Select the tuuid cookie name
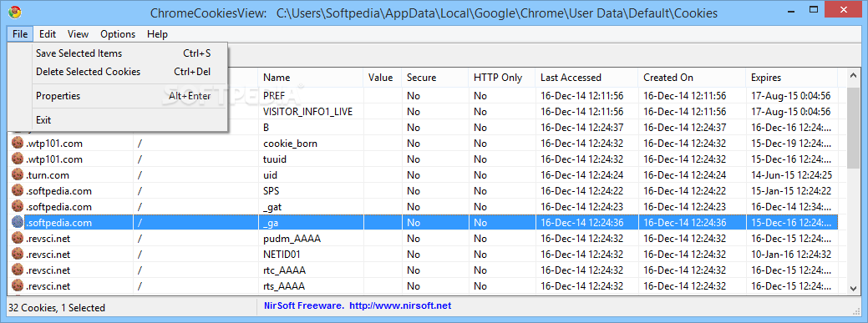Image resolution: width=868 pixels, height=323 pixels. point(275,159)
